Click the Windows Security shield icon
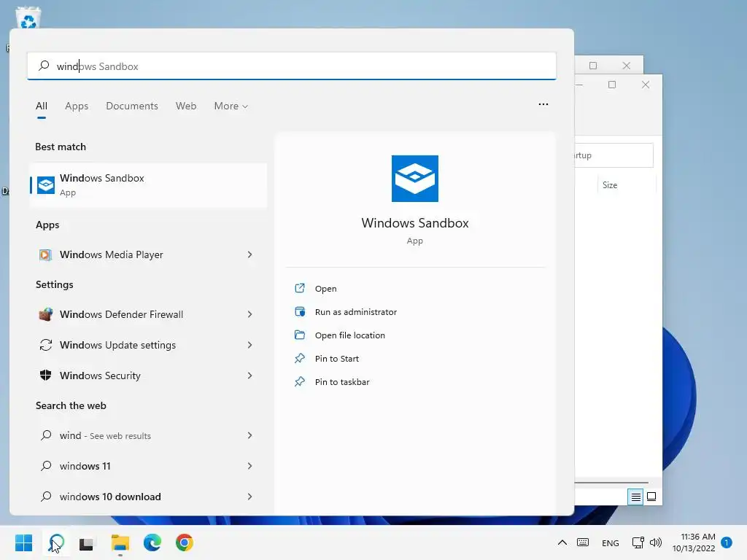This screenshot has width=747, height=560. point(46,376)
